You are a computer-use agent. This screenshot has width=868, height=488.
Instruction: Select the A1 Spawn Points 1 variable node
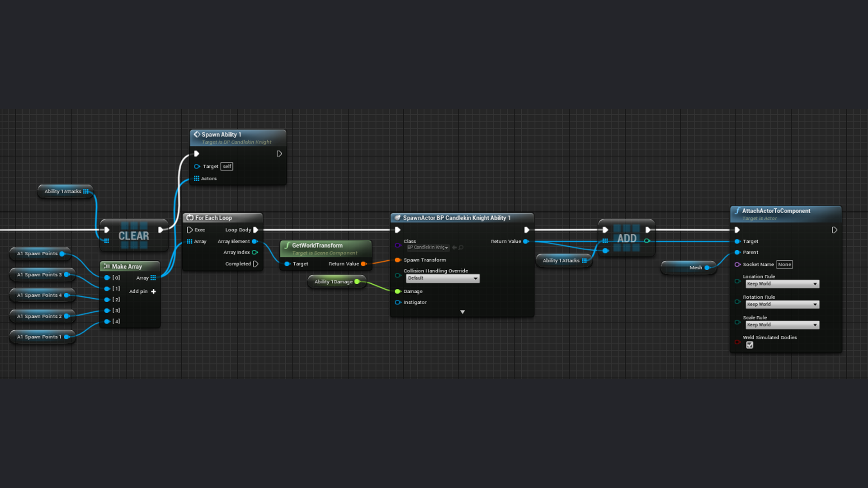[42, 337]
